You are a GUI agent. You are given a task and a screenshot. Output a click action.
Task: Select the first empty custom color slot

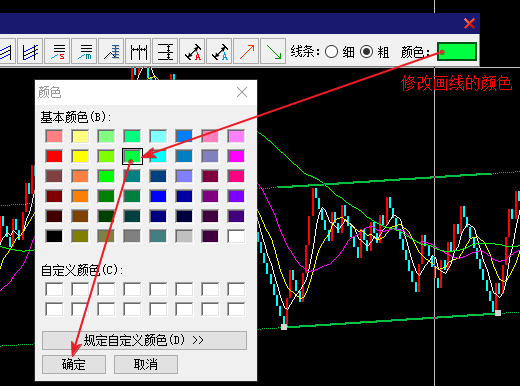coord(54,289)
